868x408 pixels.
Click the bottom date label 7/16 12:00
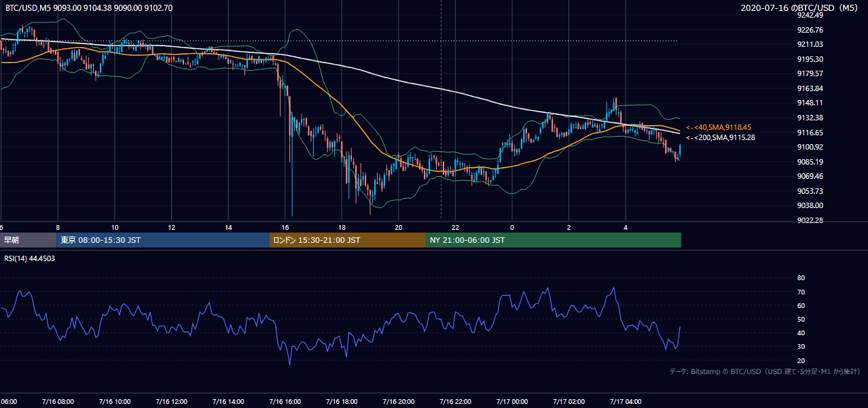(x=171, y=402)
